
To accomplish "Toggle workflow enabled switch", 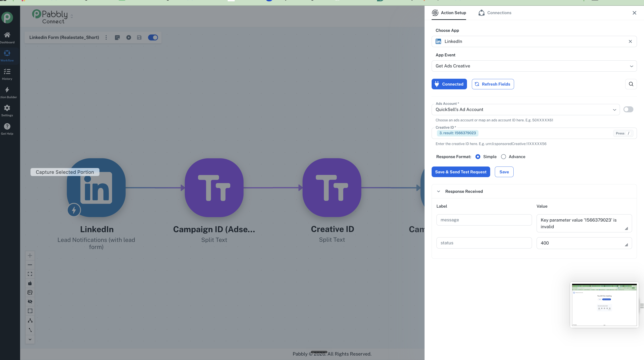I will pos(153,38).
